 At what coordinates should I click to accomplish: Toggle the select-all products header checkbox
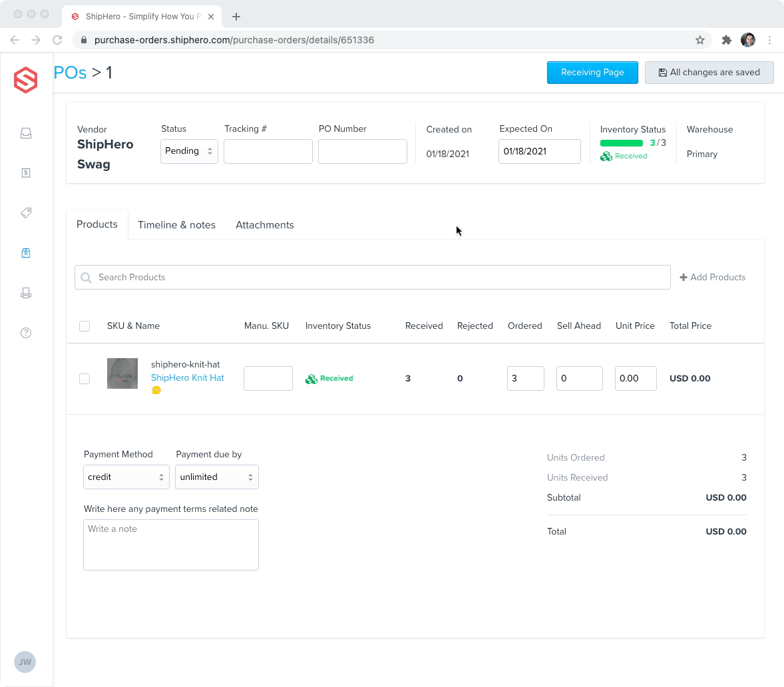coord(85,326)
